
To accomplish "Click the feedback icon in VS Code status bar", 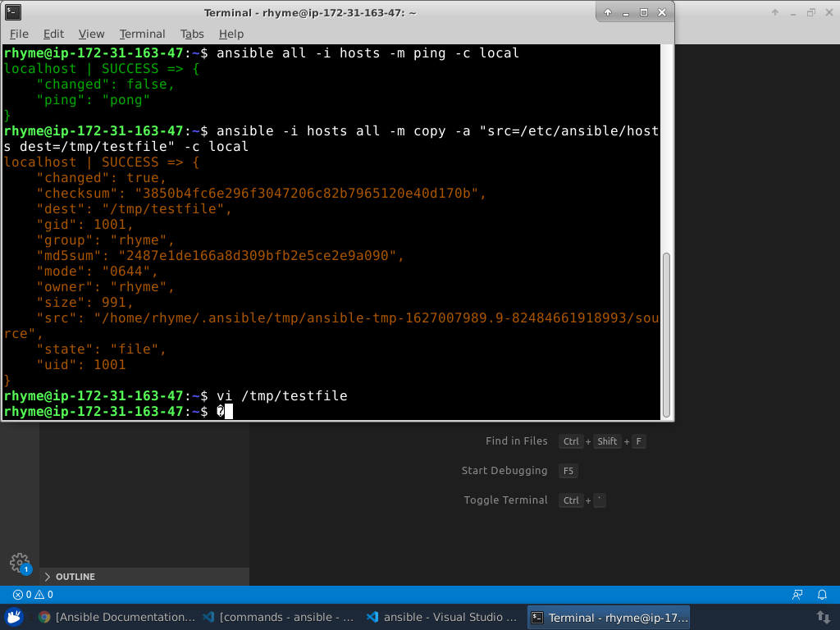I will click(797, 594).
